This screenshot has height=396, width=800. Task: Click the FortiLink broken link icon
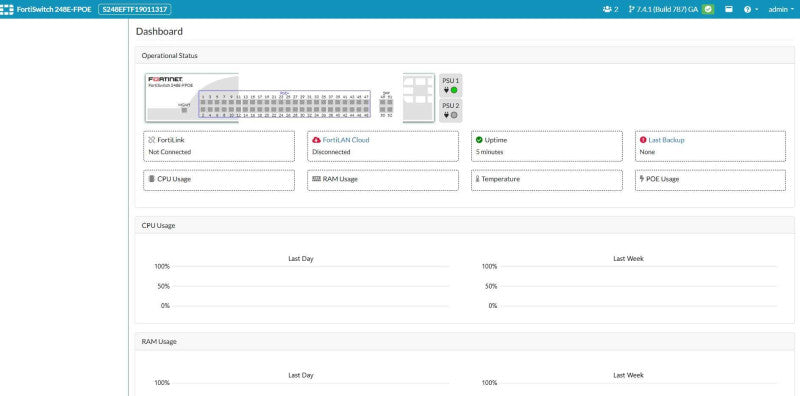tap(152, 139)
